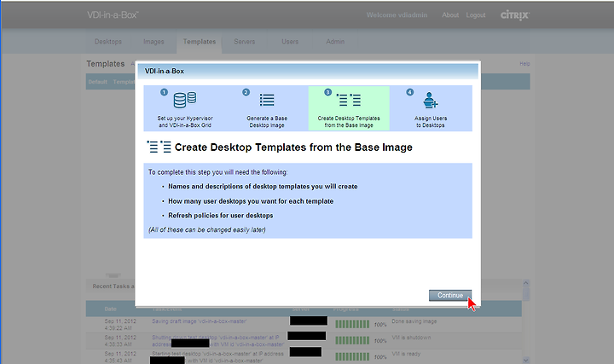The width and height of the screenshot is (614, 364).
Task: Click the 'Welcome vdiadmin' text
Action: click(x=397, y=15)
